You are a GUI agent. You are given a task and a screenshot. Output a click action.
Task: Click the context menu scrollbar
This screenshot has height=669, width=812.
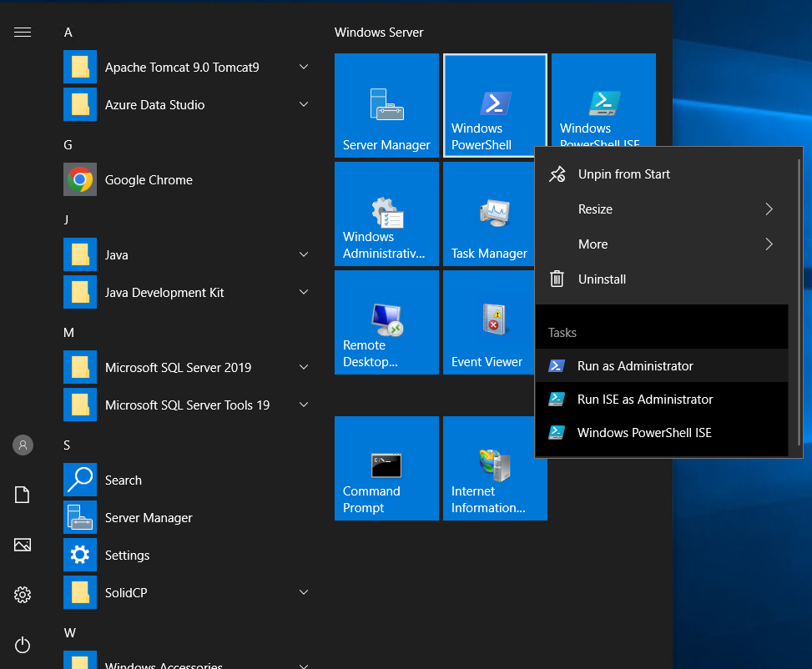coord(799,302)
